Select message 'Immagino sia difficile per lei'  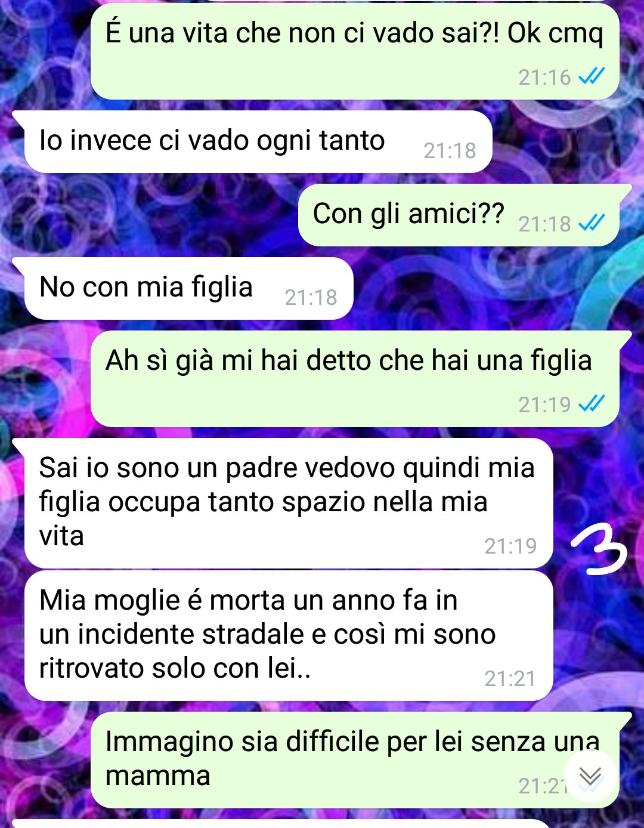pyautogui.click(x=355, y=760)
